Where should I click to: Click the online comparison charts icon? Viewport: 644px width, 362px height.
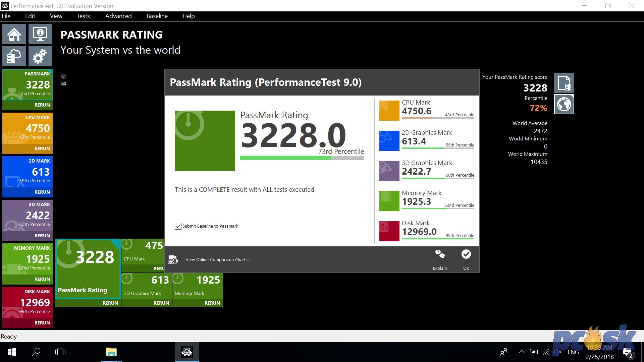point(173,259)
